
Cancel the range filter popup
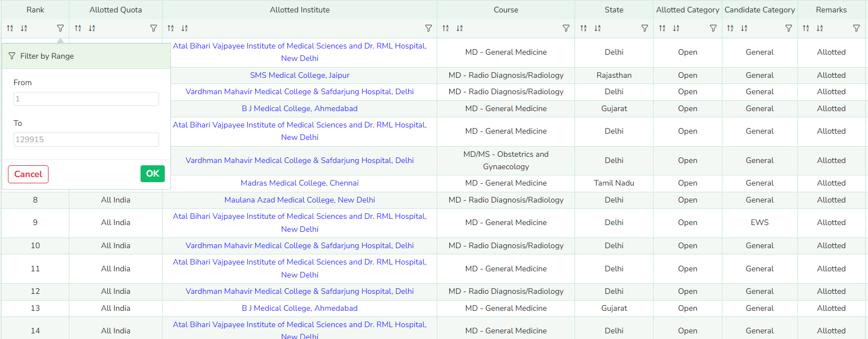(x=28, y=174)
